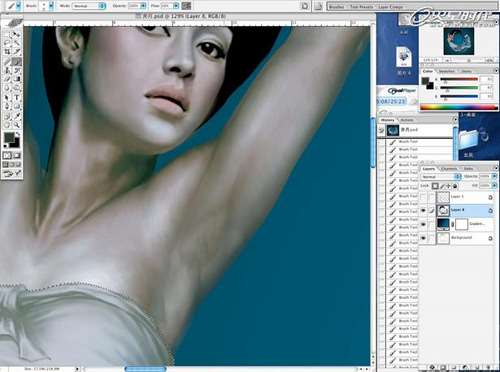
Task: Hide the Background layer
Action: [x=423, y=238]
